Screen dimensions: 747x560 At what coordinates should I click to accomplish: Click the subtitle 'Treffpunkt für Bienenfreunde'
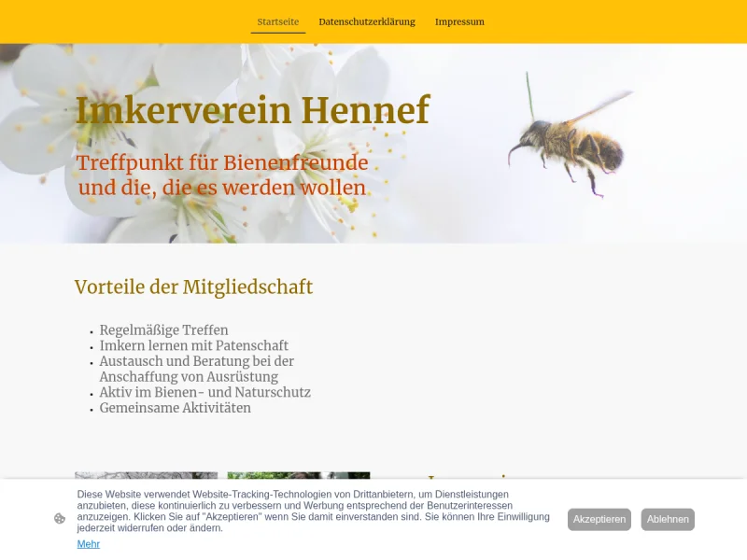[222, 163]
